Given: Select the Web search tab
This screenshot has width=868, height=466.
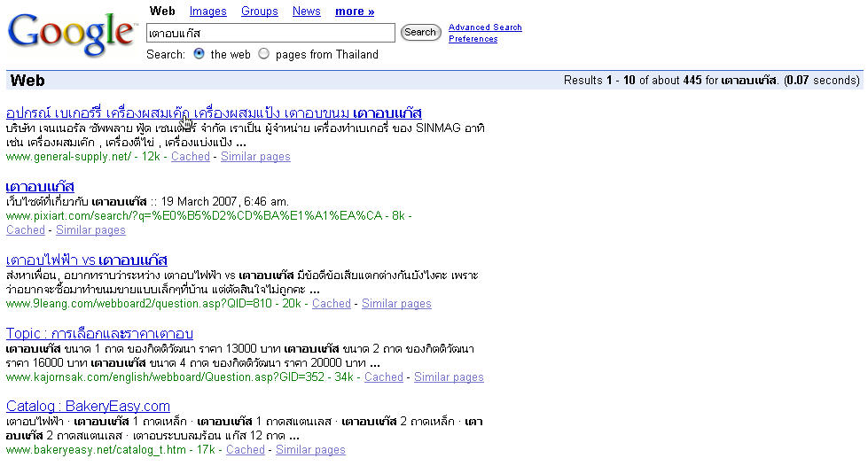Looking at the screenshot, I should [162, 11].
